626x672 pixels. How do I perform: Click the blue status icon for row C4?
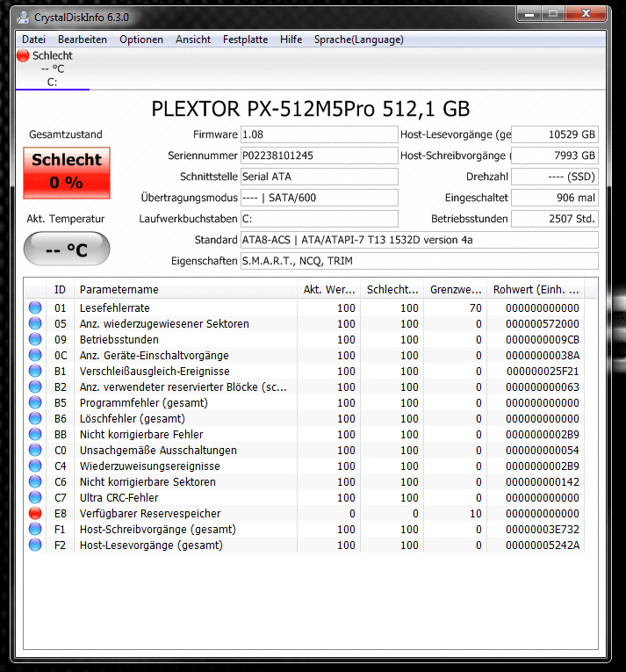35,466
